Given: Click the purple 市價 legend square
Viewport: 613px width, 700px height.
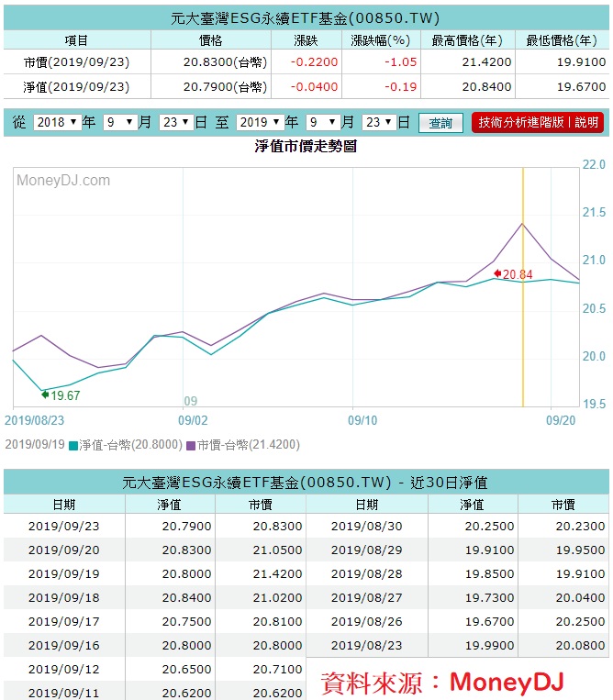Looking at the screenshot, I should 191,445.
